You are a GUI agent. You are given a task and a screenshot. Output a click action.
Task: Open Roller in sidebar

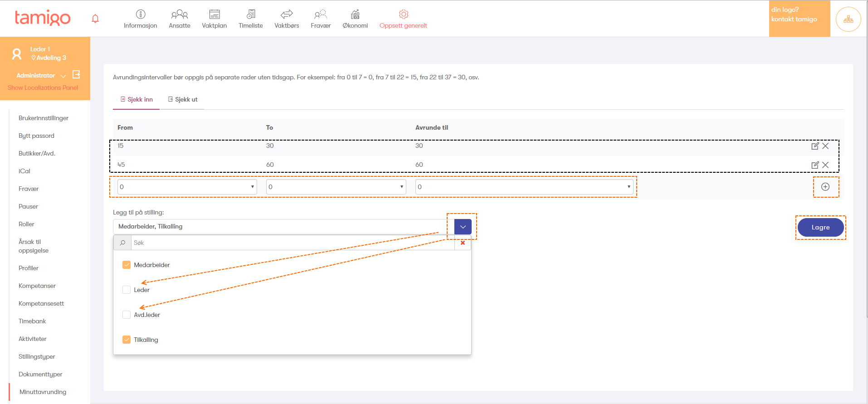26,224
